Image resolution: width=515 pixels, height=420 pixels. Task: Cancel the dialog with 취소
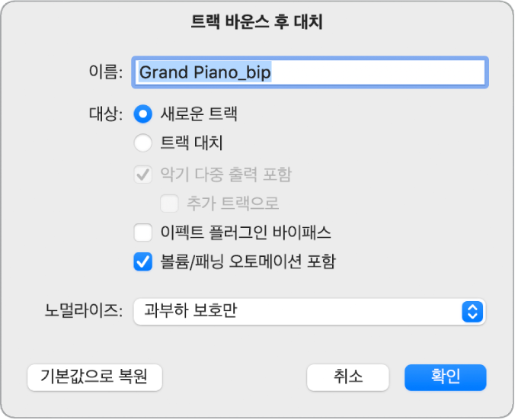pos(348,377)
